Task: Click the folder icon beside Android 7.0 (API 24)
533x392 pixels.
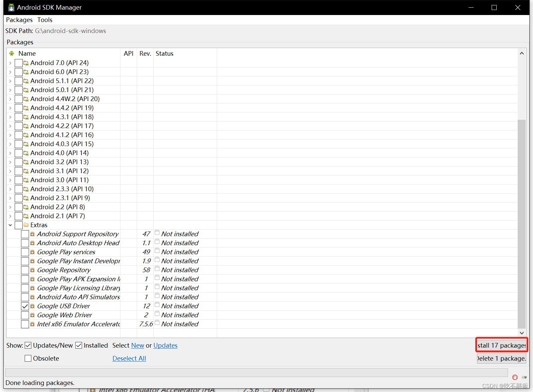Action: (26, 63)
